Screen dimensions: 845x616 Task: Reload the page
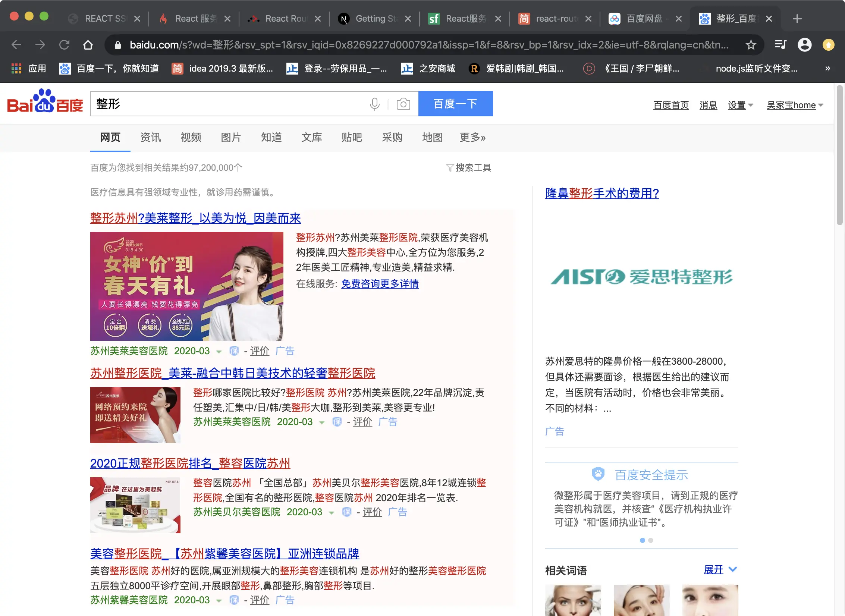pyautogui.click(x=64, y=45)
